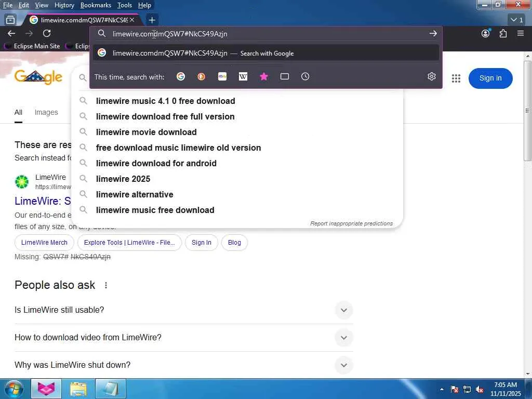532x399 pixels.
Task: Open the LimeWire result title link
Action: pyautogui.click(x=43, y=201)
